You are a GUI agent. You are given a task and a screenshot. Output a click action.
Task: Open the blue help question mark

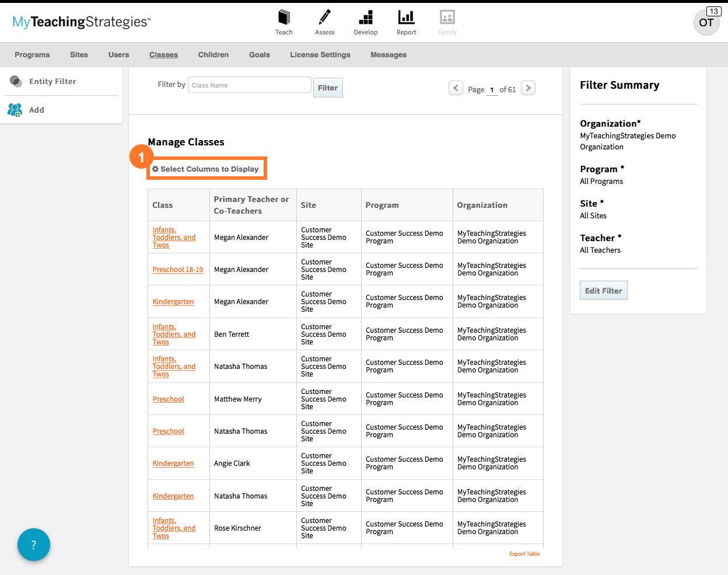click(x=33, y=544)
